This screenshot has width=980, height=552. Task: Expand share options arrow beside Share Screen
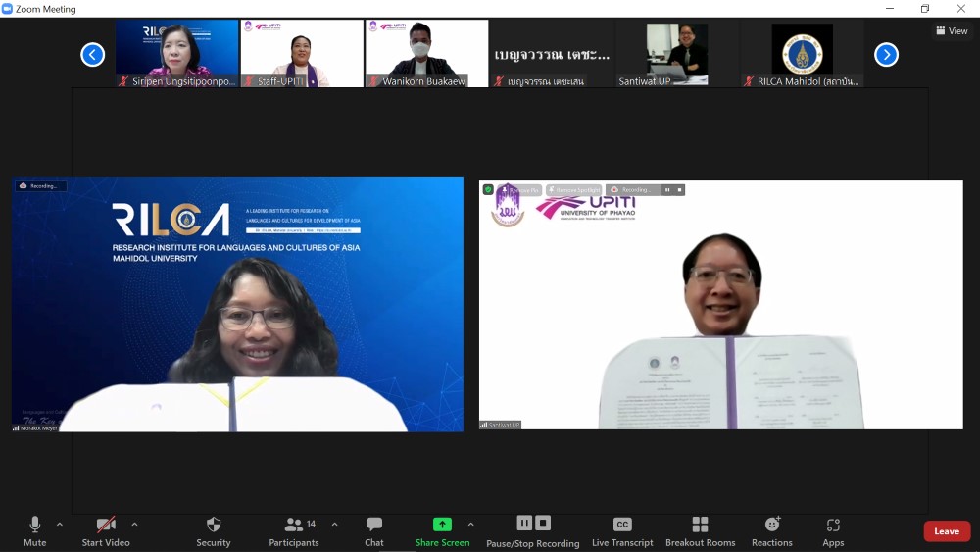coord(470,524)
